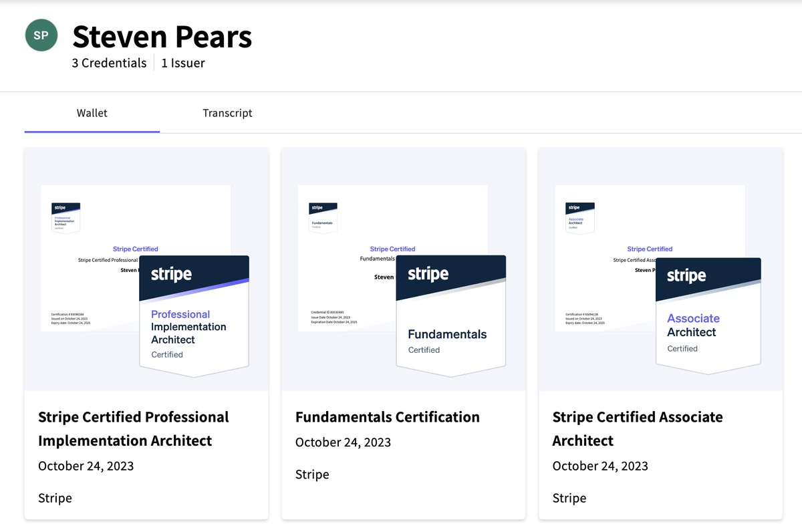Click small Stripe badge on Professional certificate
This screenshot has height=532, width=802.
65,218
